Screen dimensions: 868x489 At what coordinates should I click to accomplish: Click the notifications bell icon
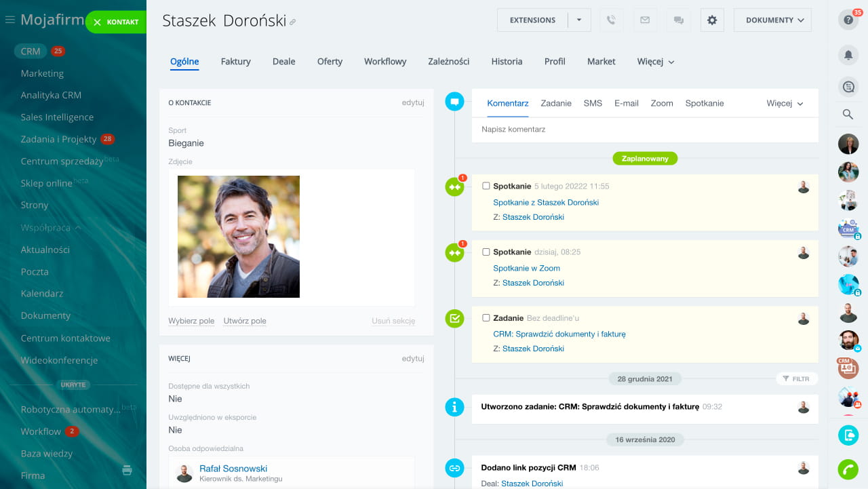(848, 55)
